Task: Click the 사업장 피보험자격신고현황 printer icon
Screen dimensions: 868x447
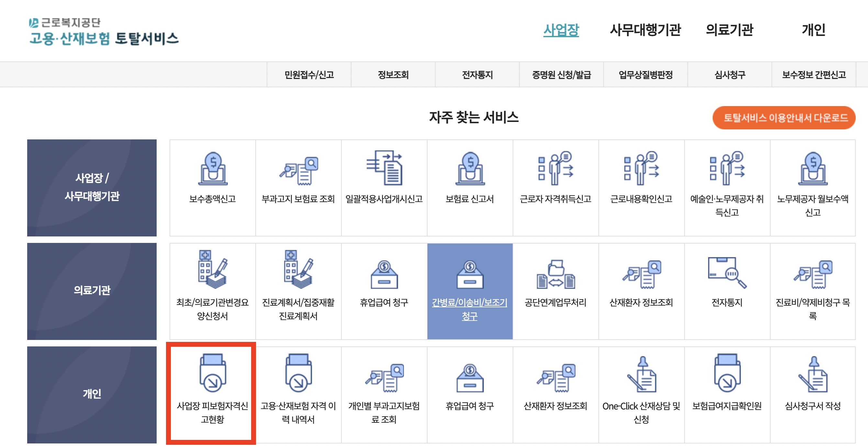Action: [212, 373]
